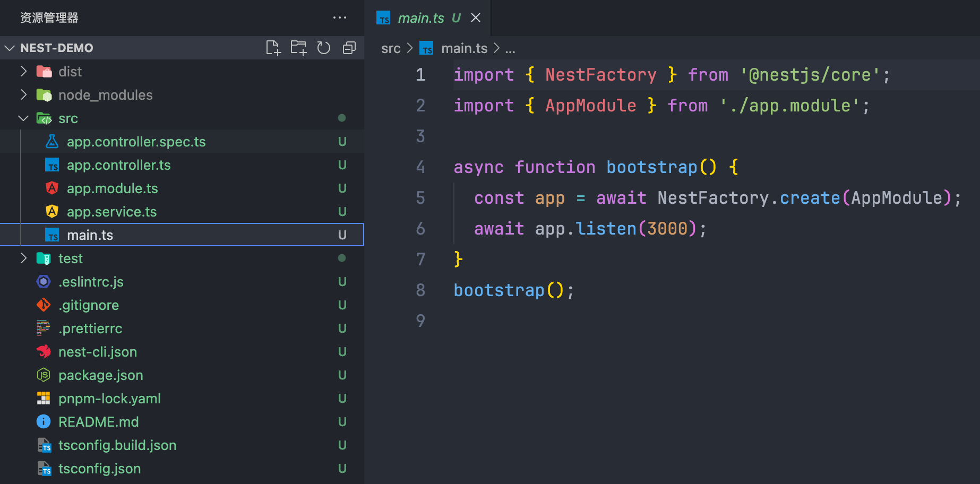Collapse all folders with the collapse icon
The height and width of the screenshot is (484, 980).
(349, 48)
